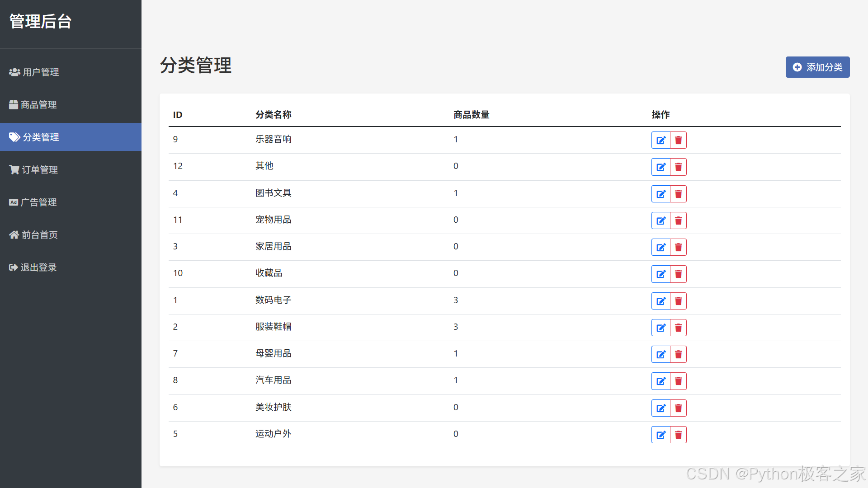
Task: Click trash icon for 宠物用品 row
Action: click(678, 221)
